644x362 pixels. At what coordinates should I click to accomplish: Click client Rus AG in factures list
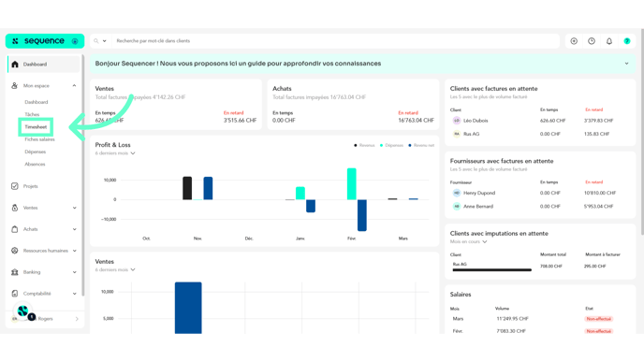click(x=540, y=134)
